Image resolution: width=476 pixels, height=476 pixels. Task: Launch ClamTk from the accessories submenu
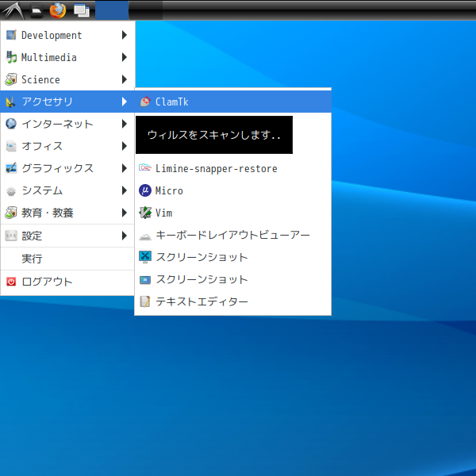coord(171,102)
